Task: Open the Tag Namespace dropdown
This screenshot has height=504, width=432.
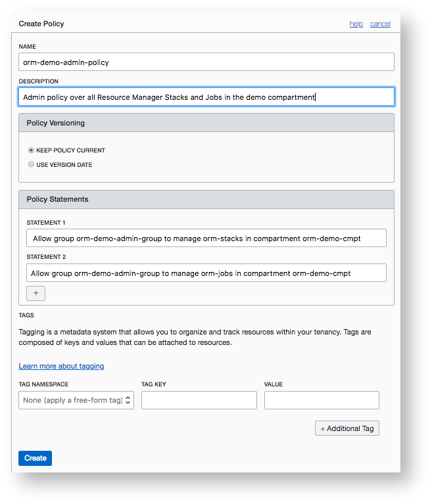Action: coord(76,400)
